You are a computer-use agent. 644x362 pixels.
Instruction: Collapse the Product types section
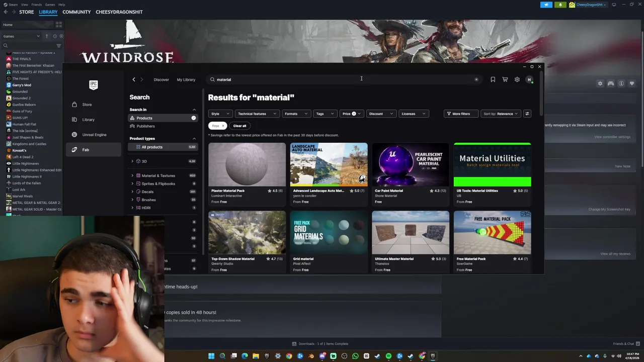(194, 138)
